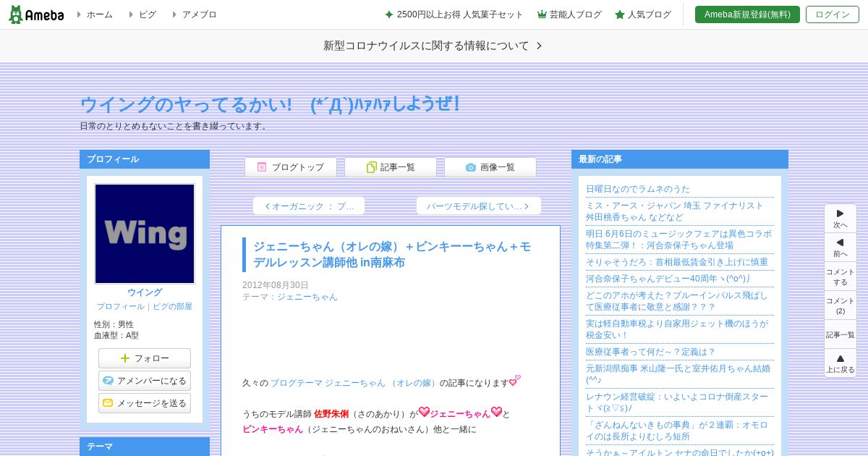Viewport: 868px width, 456px height.
Task: Open recent article 日曜日なのでラムネのうた
Action: tap(638, 189)
